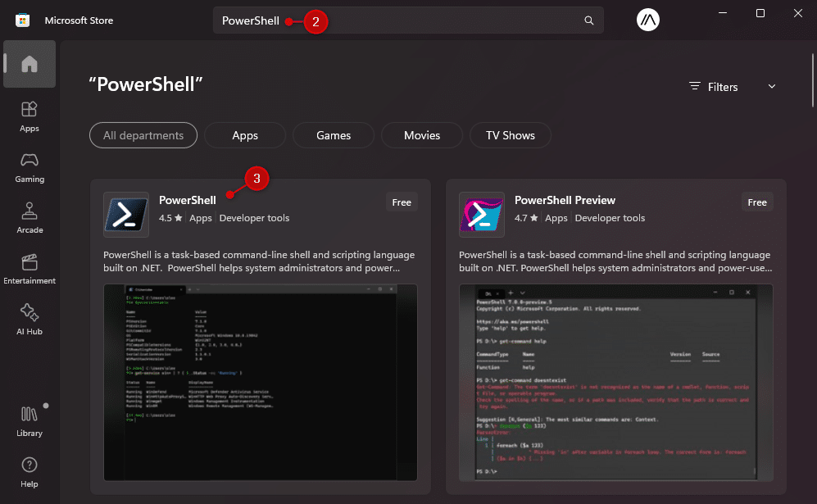The image size is (817, 504).
Task: Select the Movies department tab
Action: click(x=421, y=134)
